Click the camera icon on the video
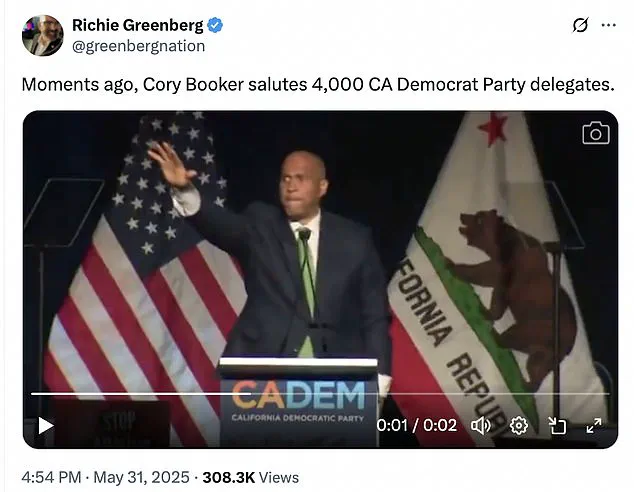Viewport: 634px width, 492px height. [x=596, y=133]
